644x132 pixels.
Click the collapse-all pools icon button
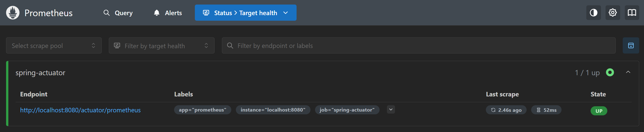click(x=631, y=46)
